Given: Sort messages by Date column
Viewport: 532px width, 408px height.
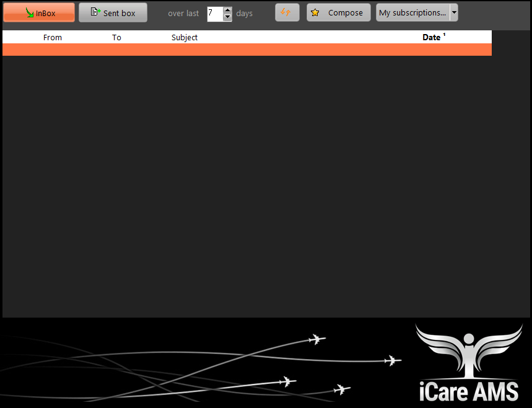Looking at the screenshot, I should tap(434, 37).
